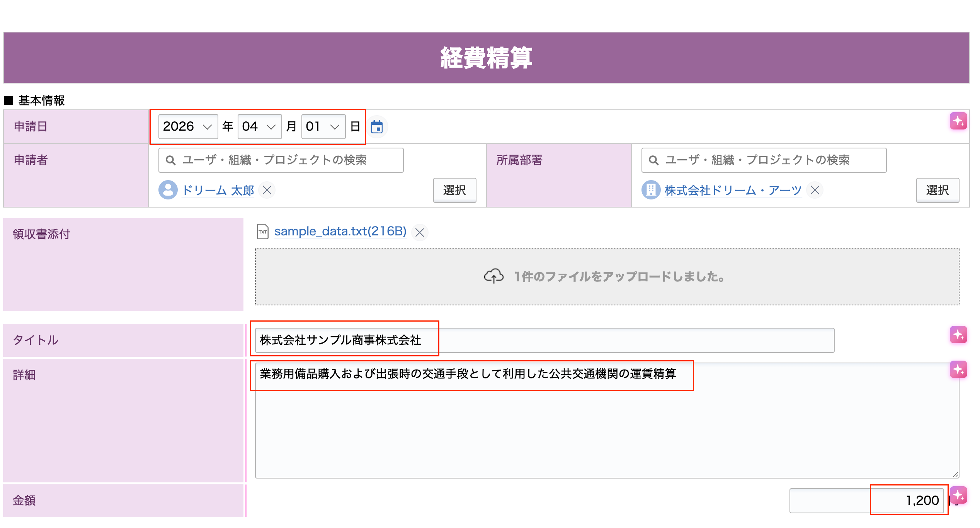The width and height of the screenshot is (980, 528).
Task: Click the AI sparkle icon beside タイトル field
Action: tap(958, 335)
